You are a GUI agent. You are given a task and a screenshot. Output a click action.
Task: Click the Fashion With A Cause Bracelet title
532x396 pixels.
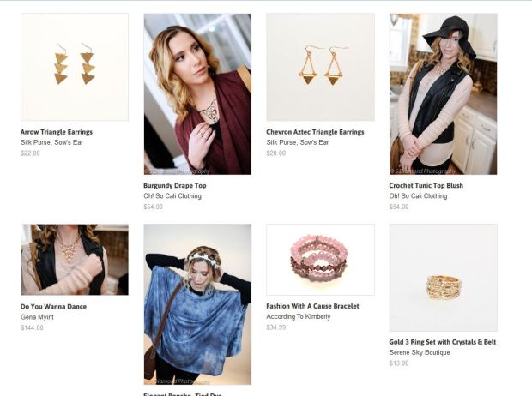312,306
